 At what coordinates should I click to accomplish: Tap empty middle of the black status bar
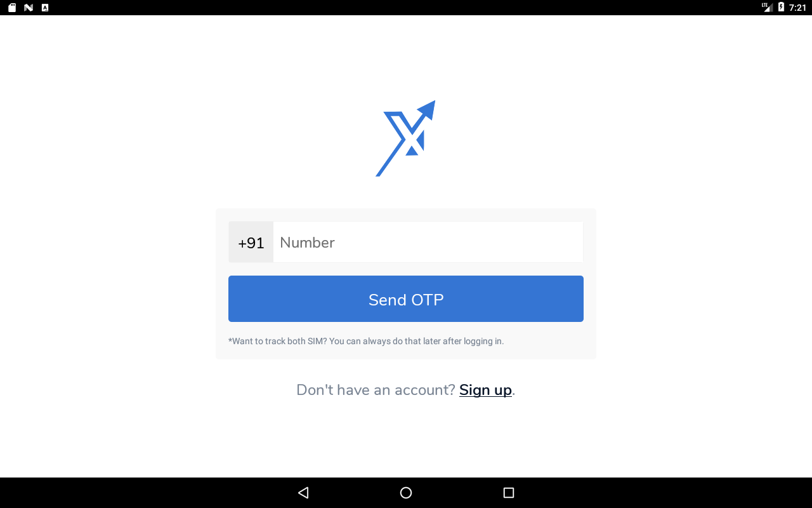point(406,8)
